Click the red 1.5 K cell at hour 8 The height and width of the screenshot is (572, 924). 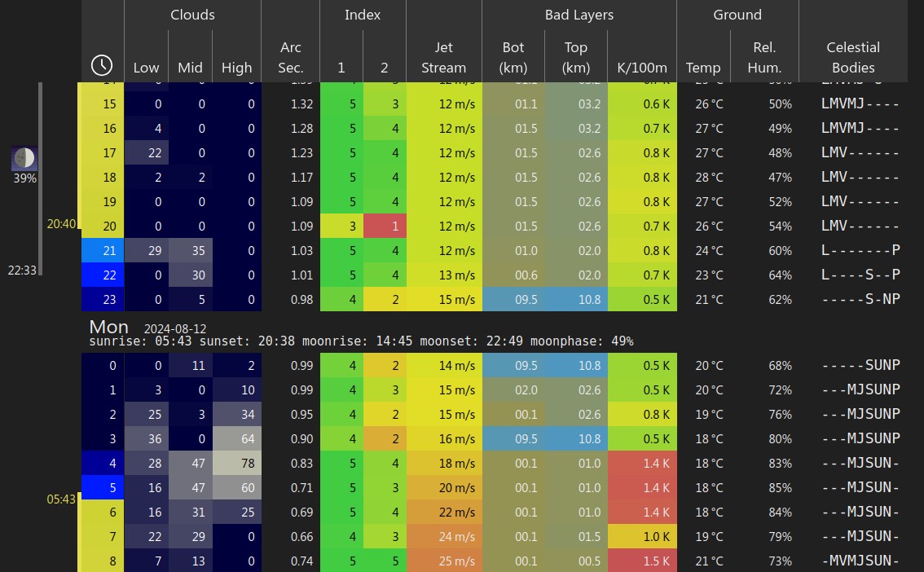click(x=642, y=561)
